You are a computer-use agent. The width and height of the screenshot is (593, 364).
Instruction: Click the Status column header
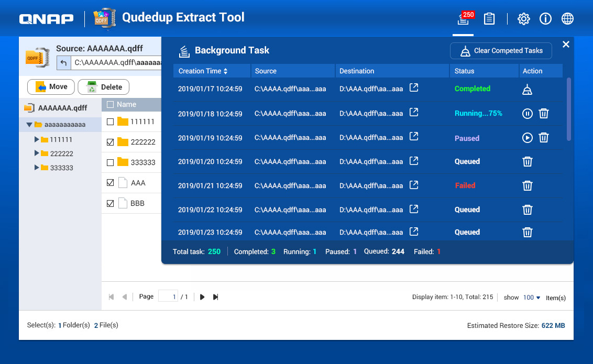click(x=484, y=71)
